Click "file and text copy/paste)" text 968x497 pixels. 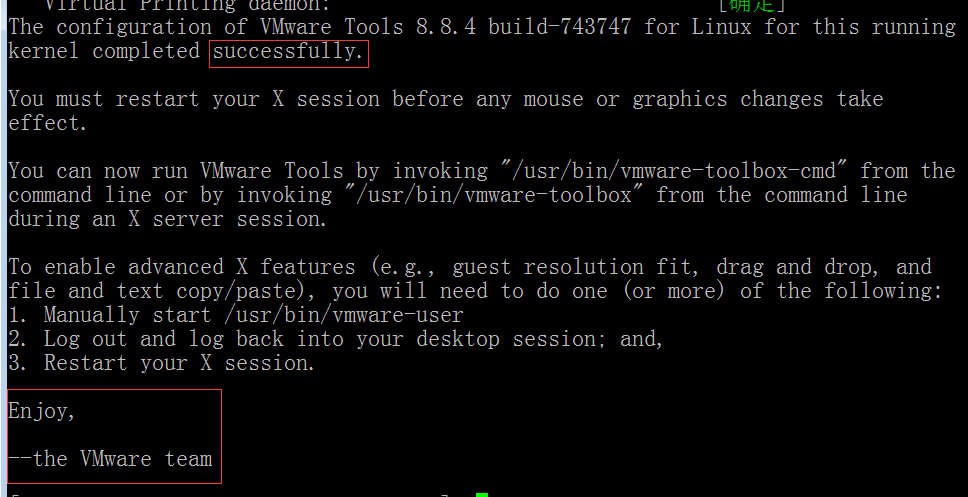pos(164,291)
